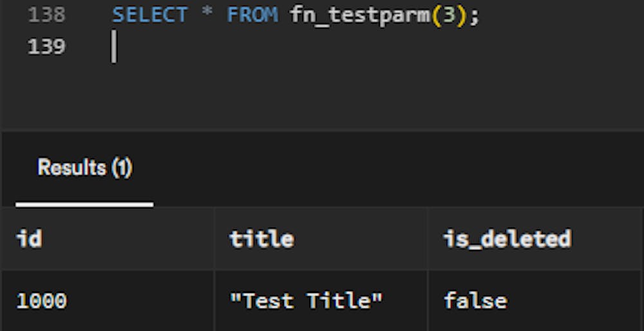The height and width of the screenshot is (331, 644).
Task: Sort by the is_deleted column header
Action: click(507, 239)
